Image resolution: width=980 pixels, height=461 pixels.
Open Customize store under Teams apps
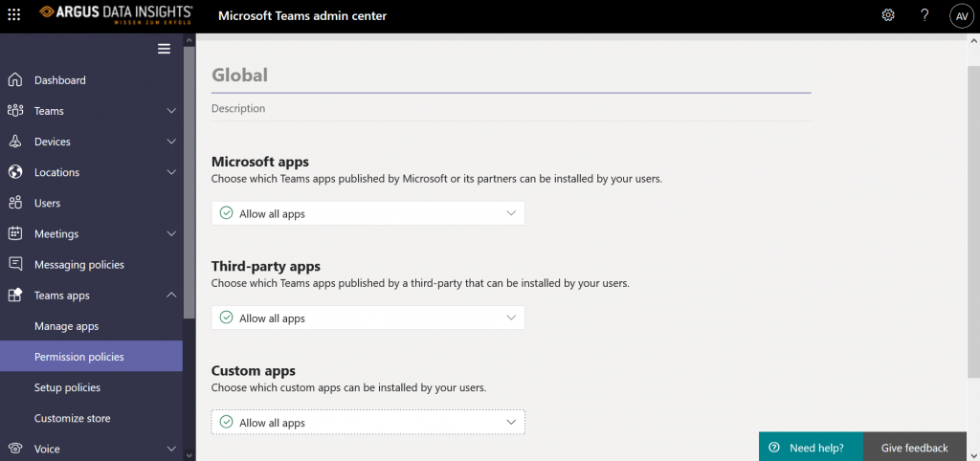[x=91, y=418]
